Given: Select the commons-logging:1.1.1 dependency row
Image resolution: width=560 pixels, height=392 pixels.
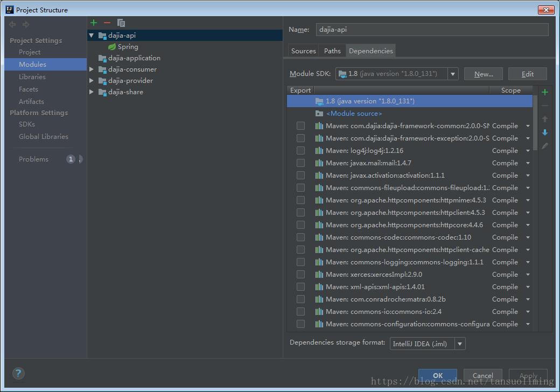Looking at the screenshot, I should (x=410, y=262).
